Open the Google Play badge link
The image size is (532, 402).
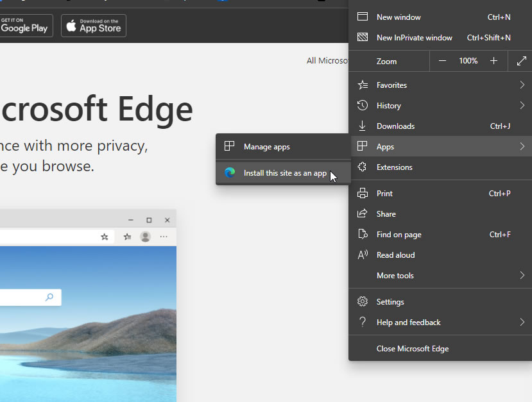pos(26,26)
